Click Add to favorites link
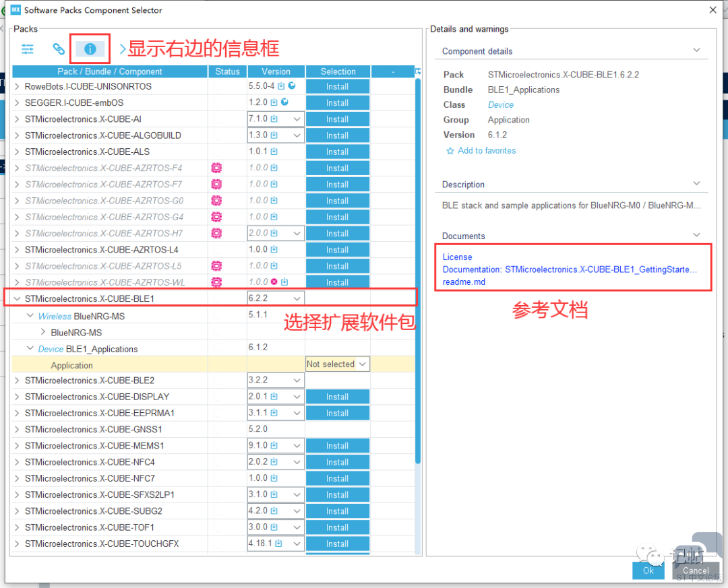This screenshot has width=728, height=588. point(487,151)
